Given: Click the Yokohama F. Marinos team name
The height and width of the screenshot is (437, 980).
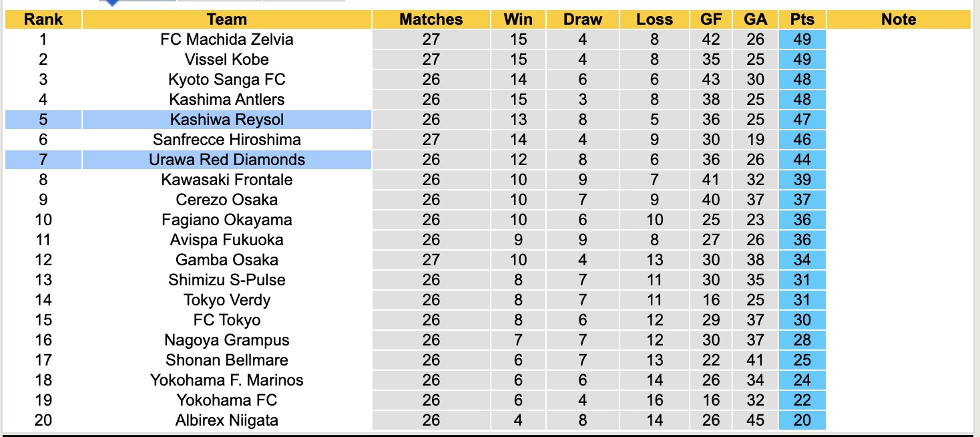Looking at the screenshot, I should tap(227, 380).
